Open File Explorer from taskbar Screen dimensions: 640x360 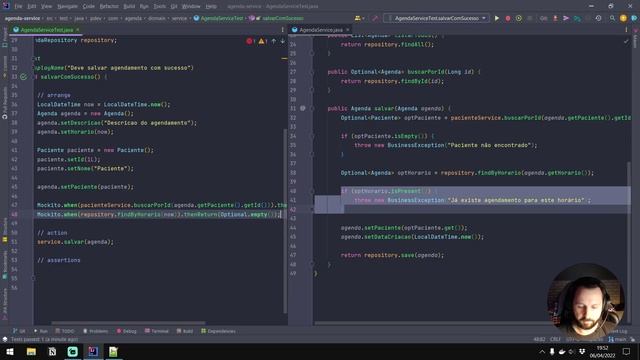coord(31,351)
